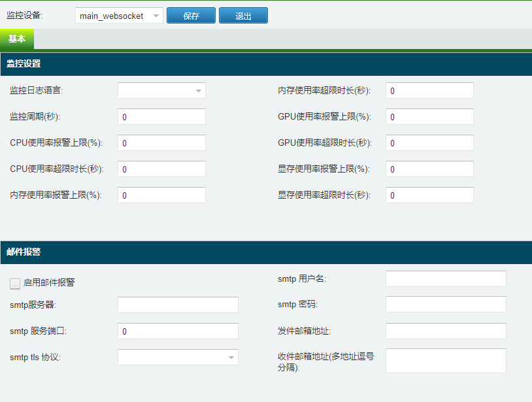The width and height of the screenshot is (532, 402).
Task: Focus the 显存使用率超限时长(秒) field
Action: click(x=429, y=195)
